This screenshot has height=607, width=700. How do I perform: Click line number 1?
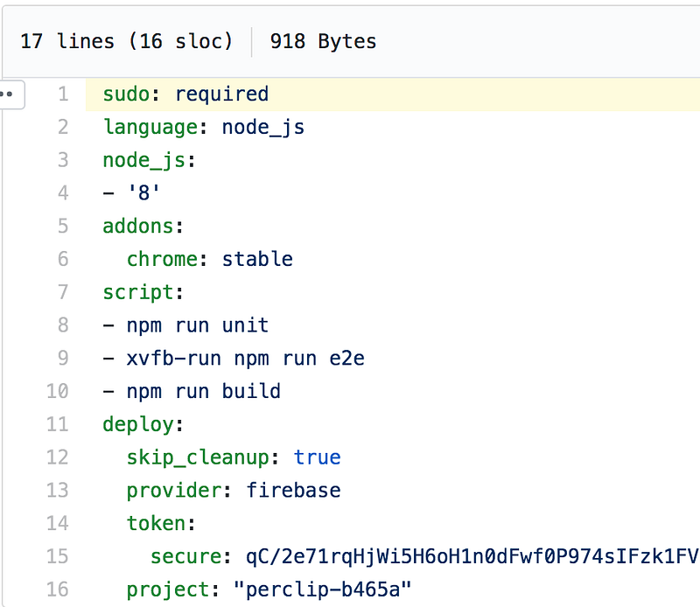(x=62, y=94)
